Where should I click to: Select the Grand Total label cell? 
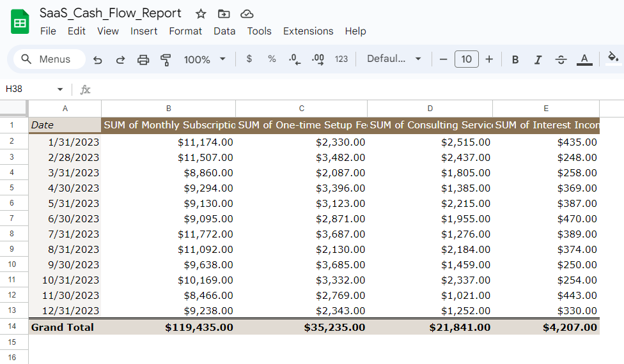coord(65,327)
